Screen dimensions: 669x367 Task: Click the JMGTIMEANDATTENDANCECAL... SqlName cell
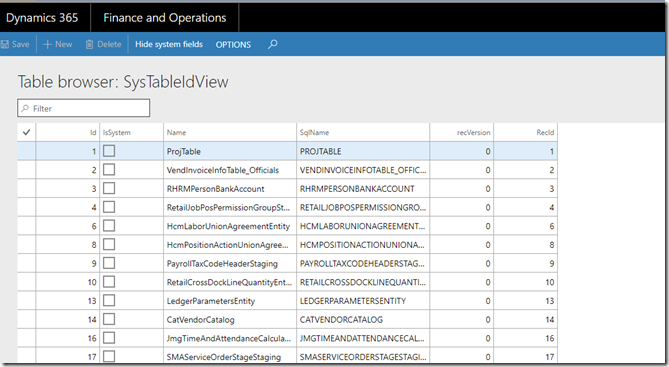[x=363, y=338]
